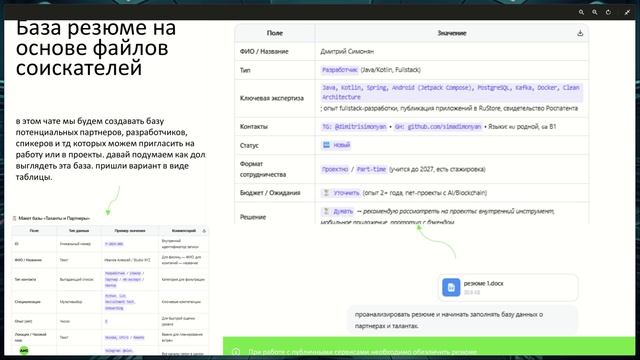Open the TG: @dimitrisimonyan contact link
Screen dimensions: 640x360
pyautogui.click(x=354, y=127)
